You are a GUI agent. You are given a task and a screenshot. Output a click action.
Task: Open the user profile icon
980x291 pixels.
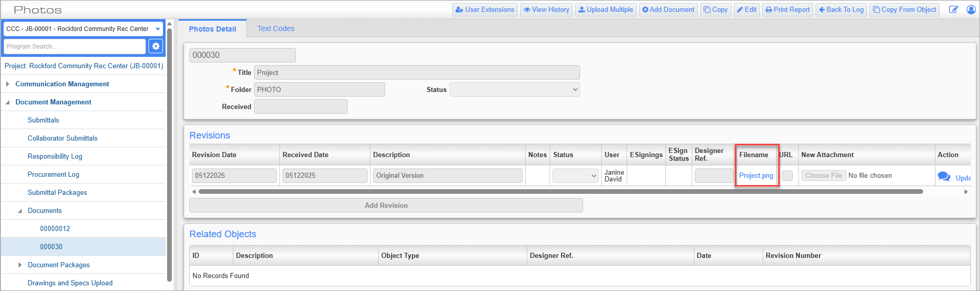tap(971, 10)
